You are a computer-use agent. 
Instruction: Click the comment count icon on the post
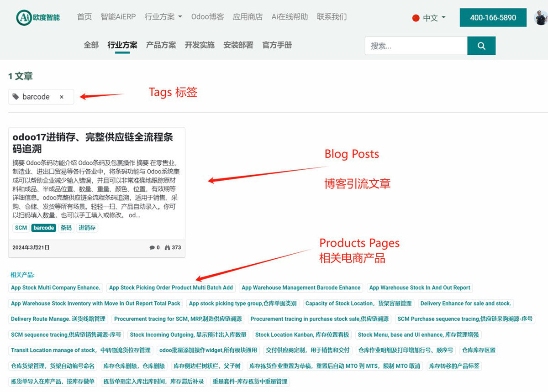[x=152, y=247]
